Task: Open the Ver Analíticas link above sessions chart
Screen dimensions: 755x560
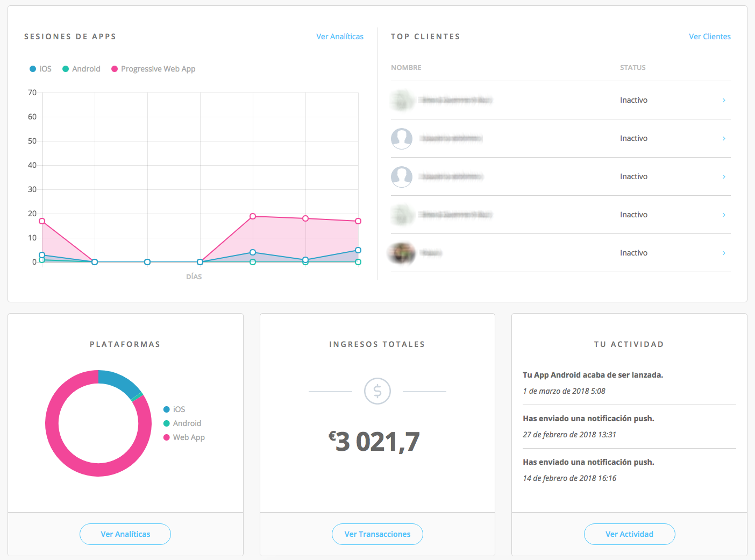Action: 340,37
